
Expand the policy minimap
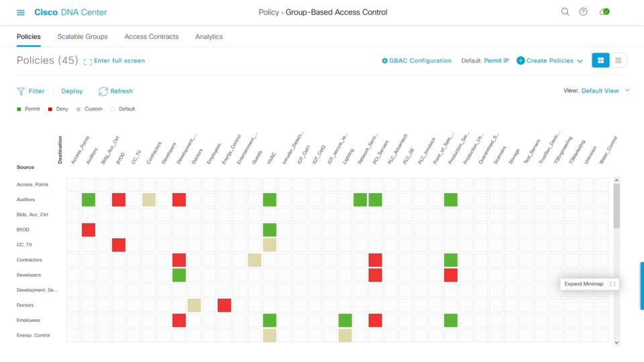pos(612,284)
